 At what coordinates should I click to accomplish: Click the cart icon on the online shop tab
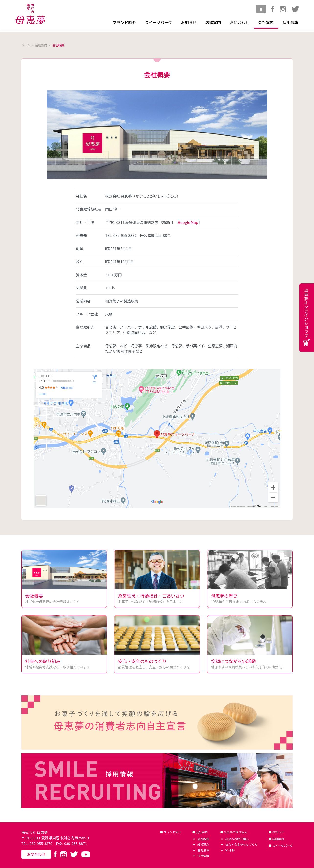[306, 343]
